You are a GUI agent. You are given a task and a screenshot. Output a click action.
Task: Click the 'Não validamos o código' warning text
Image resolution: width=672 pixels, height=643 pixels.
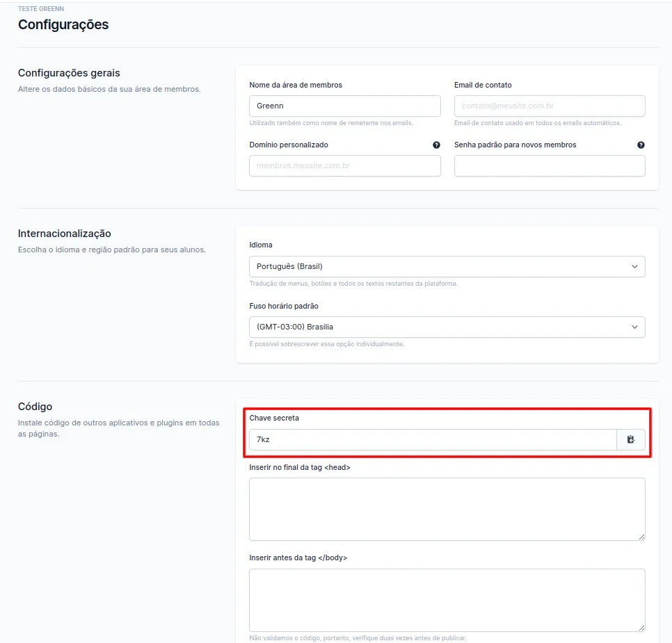tap(358, 638)
